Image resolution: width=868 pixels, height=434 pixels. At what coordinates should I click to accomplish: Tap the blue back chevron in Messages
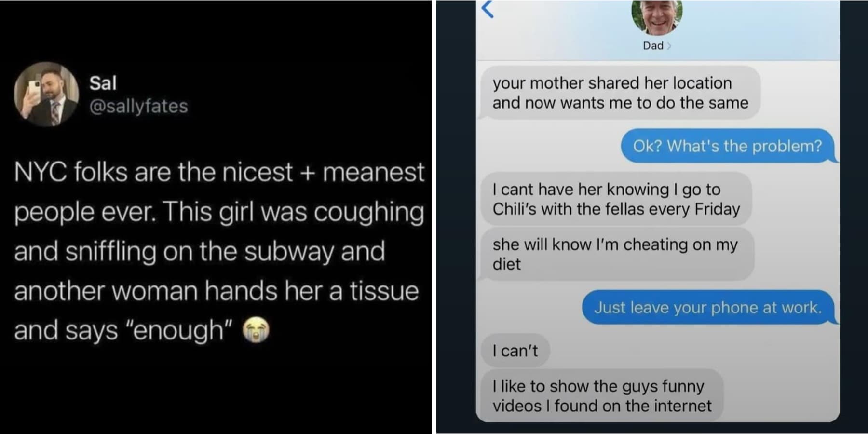click(x=488, y=9)
